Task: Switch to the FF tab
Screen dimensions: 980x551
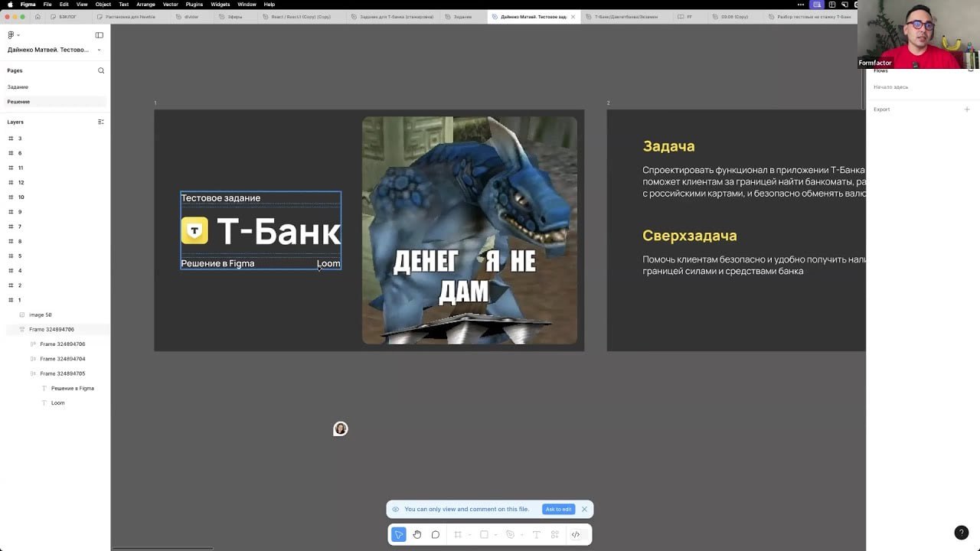Action: [688, 16]
